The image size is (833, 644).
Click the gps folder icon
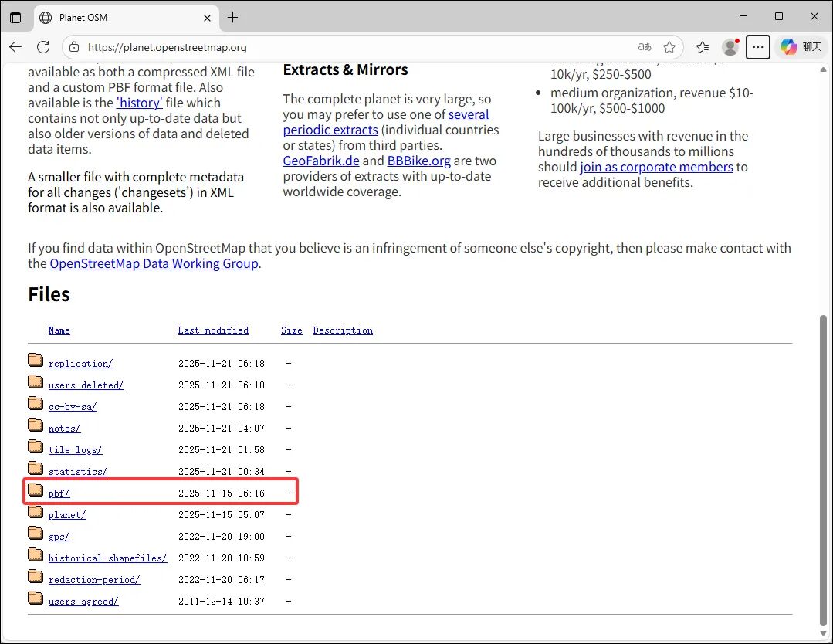tap(36, 533)
